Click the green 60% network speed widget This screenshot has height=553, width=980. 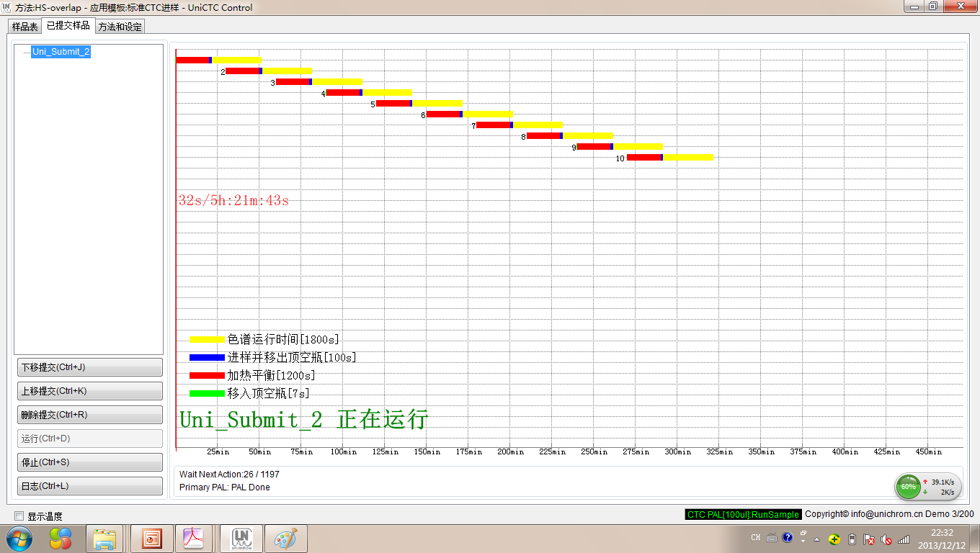pos(908,487)
